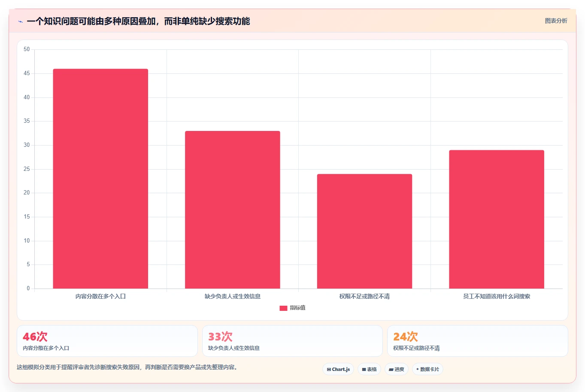Click y-axis tick value 15

pos(27,217)
